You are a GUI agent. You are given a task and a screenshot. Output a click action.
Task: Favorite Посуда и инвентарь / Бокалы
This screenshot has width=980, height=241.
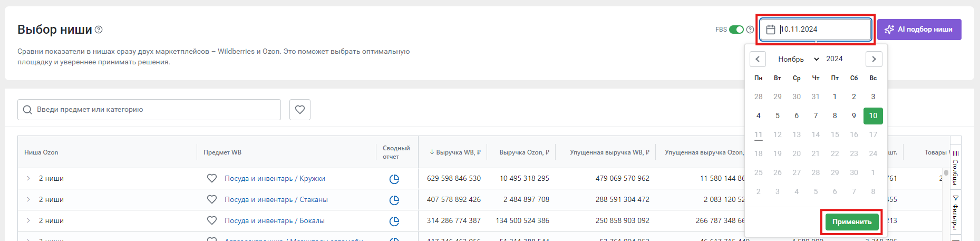point(212,220)
